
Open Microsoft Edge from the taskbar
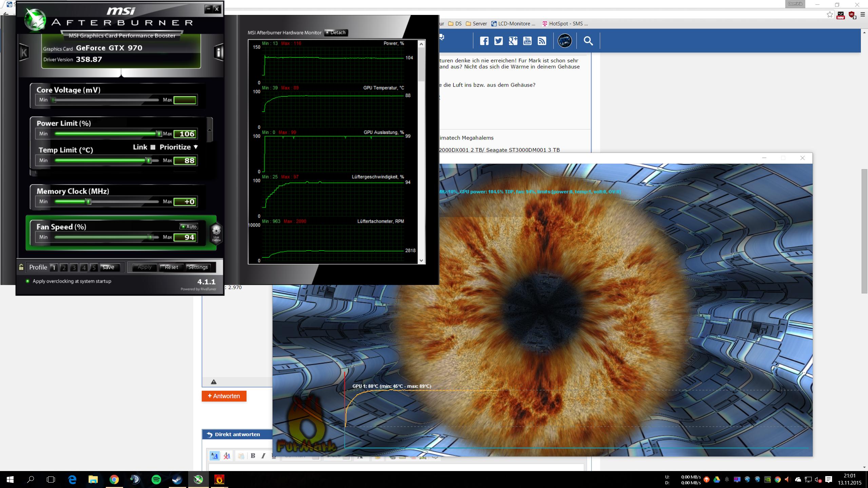click(x=72, y=480)
